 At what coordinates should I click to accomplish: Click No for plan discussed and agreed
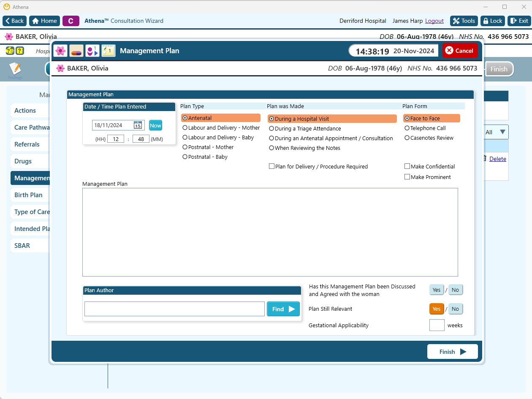pos(455,290)
